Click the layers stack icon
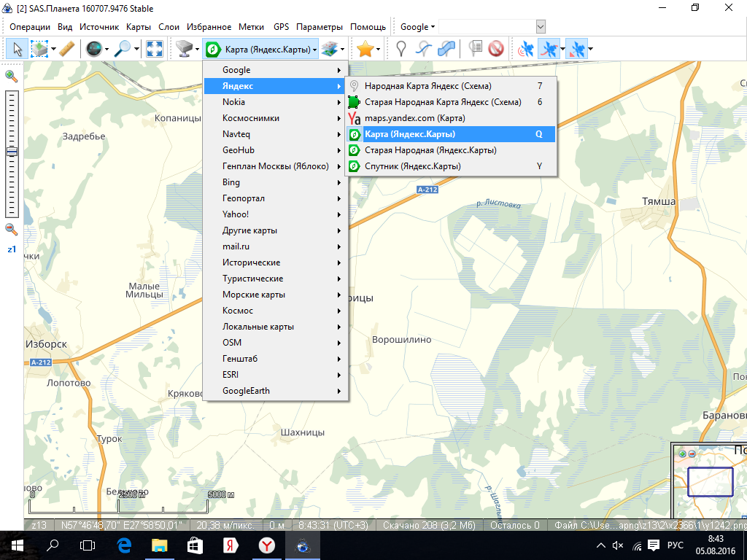Screen dimensions: 747x560 point(329,49)
